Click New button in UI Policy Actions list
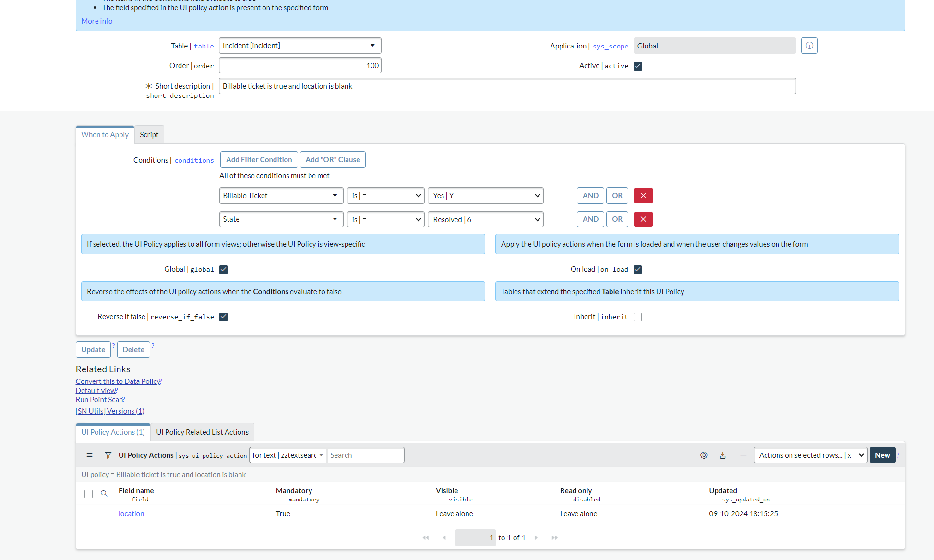The height and width of the screenshot is (560, 934). 882,455
